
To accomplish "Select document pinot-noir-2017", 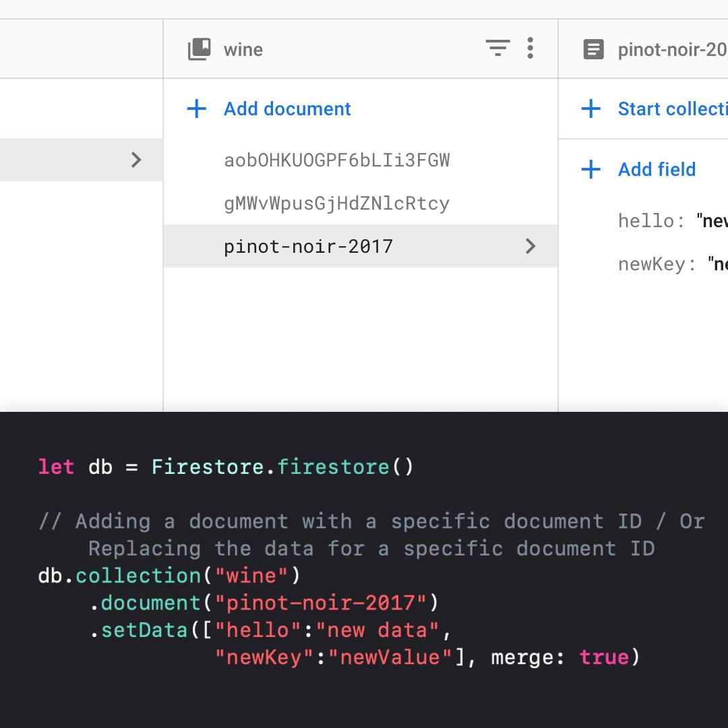I will point(360,246).
